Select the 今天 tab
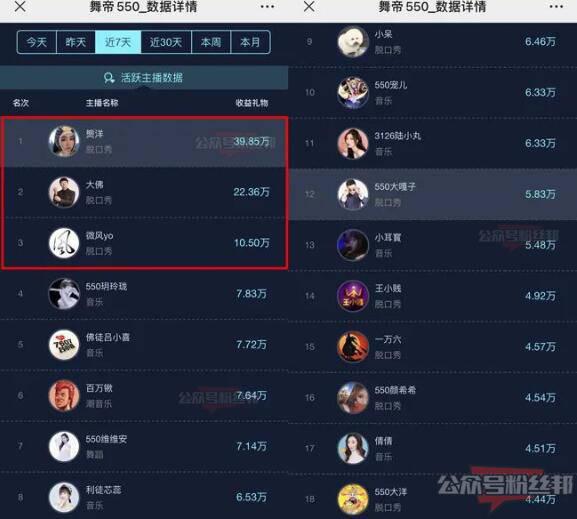577x519 pixels. click(x=37, y=42)
